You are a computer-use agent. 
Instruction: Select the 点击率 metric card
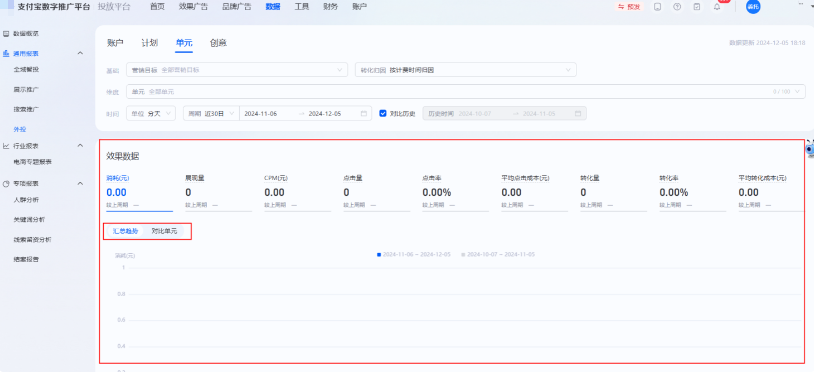(x=455, y=194)
